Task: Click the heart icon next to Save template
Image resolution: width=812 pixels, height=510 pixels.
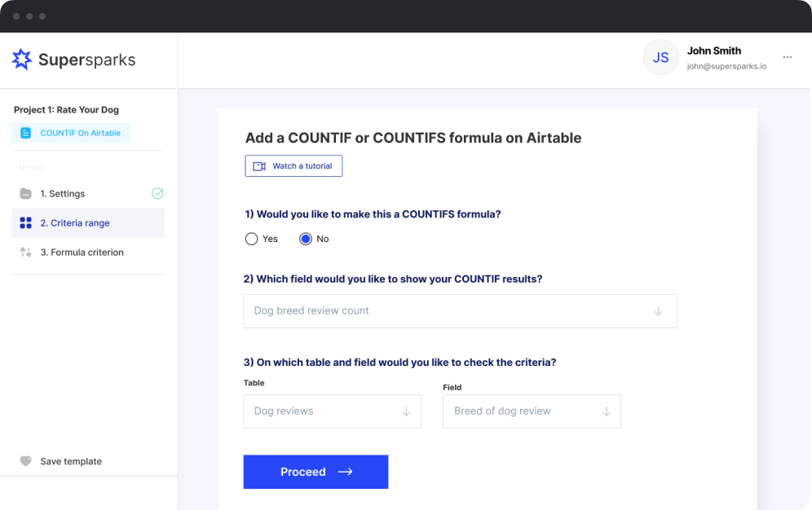Action: pyautogui.click(x=25, y=461)
